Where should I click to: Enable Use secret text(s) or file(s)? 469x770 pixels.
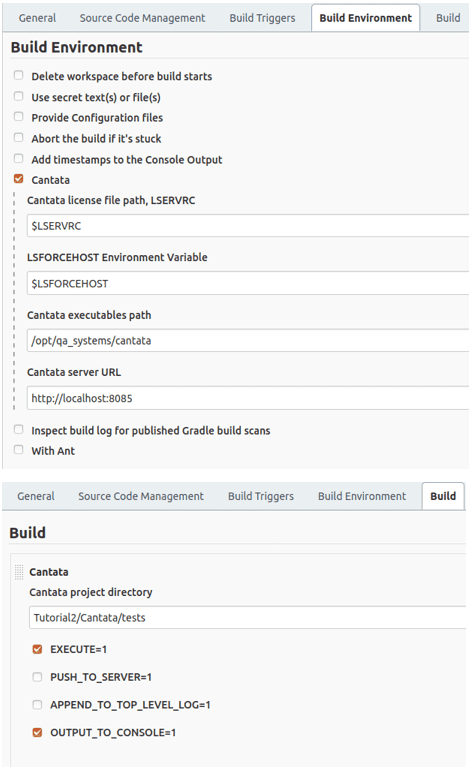point(19,96)
